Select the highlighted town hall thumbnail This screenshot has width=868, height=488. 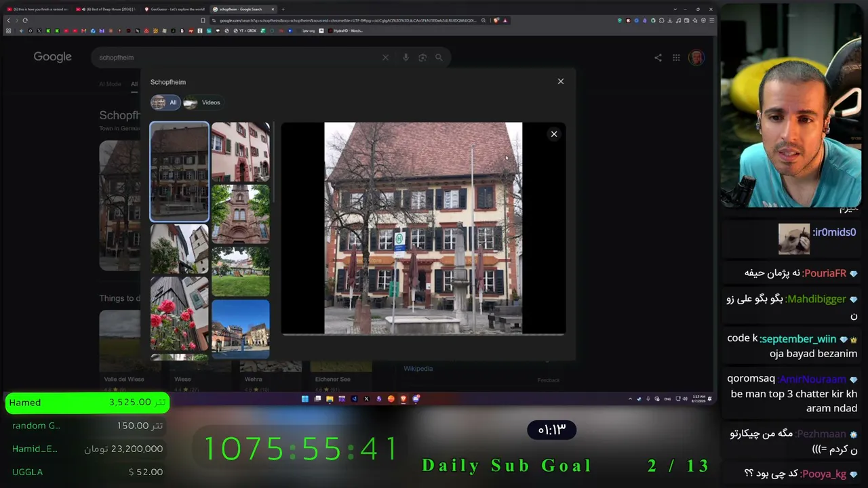pyautogui.click(x=180, y=171)
